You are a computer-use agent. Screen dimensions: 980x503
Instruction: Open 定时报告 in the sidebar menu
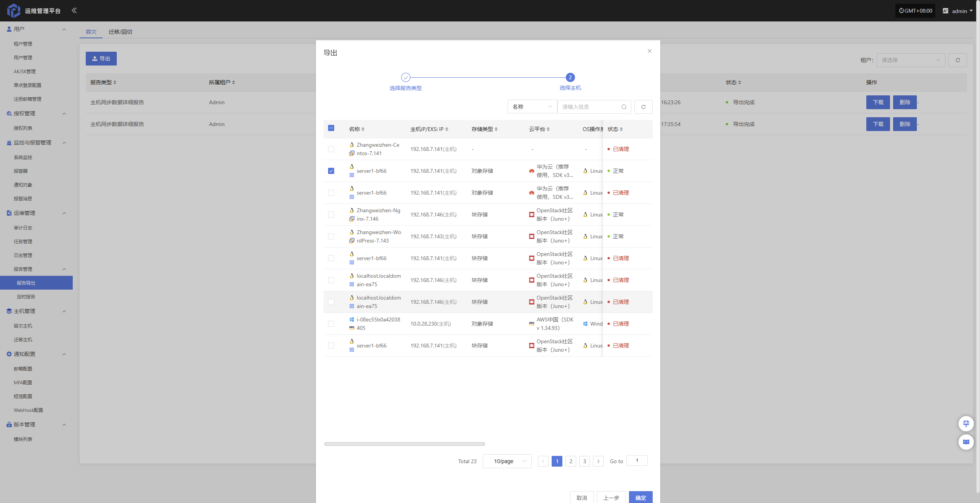(26, 297)
